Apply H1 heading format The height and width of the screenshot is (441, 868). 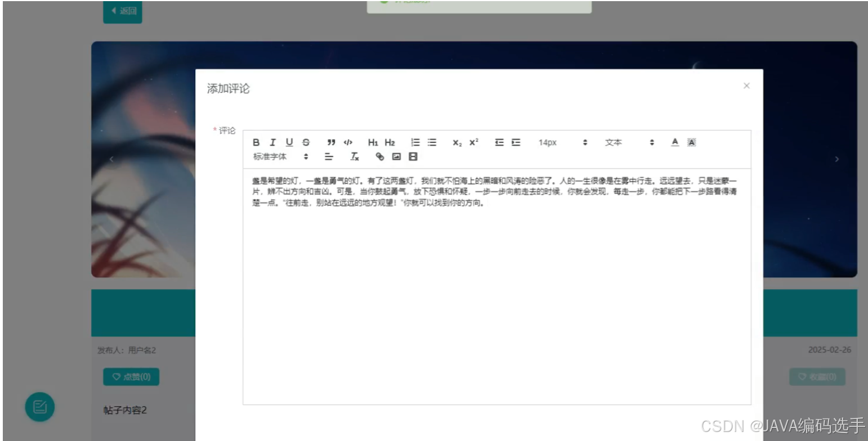(373, 142)
